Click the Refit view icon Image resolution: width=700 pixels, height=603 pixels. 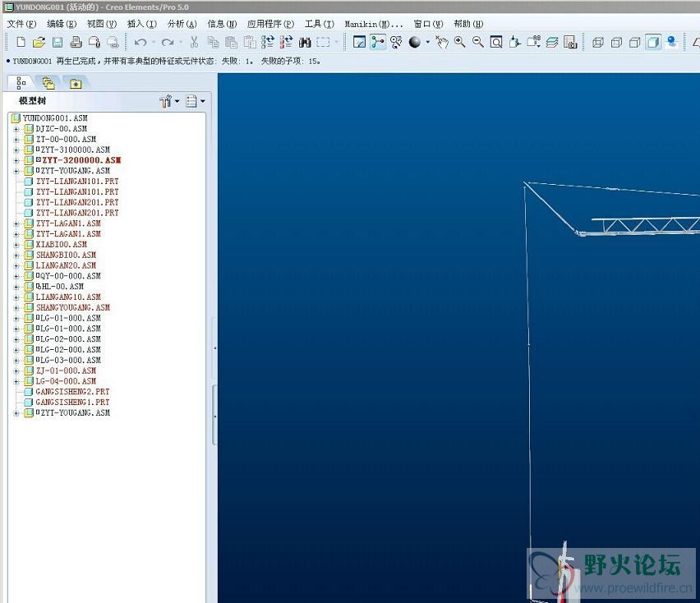point(496,42)
